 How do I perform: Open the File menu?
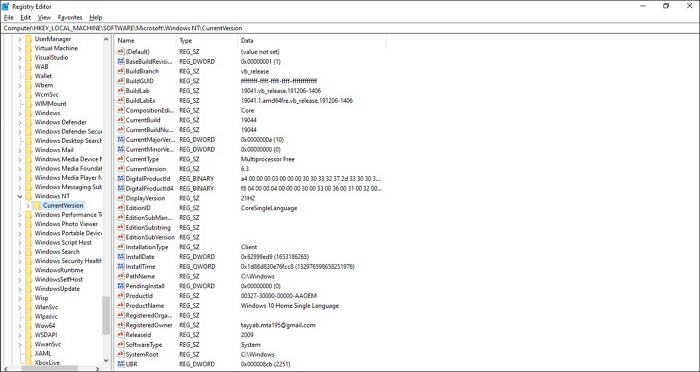click(8, 17)
